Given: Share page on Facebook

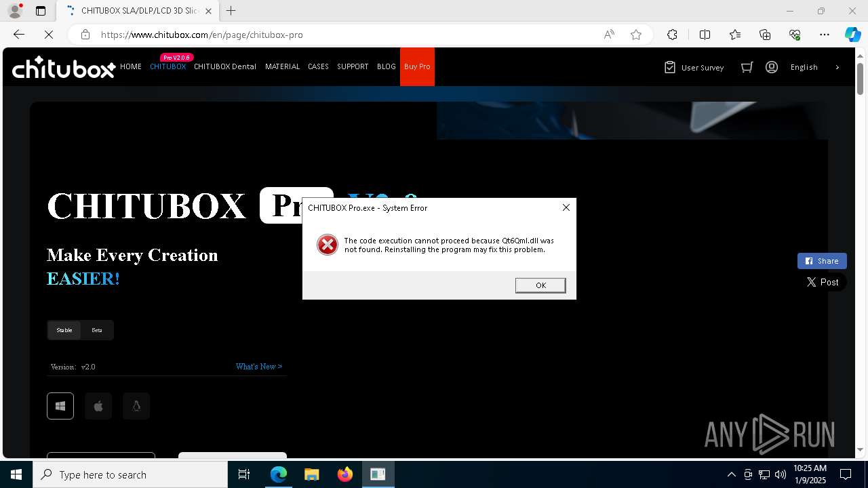Looking at the screenshot, I should [822, 261].
